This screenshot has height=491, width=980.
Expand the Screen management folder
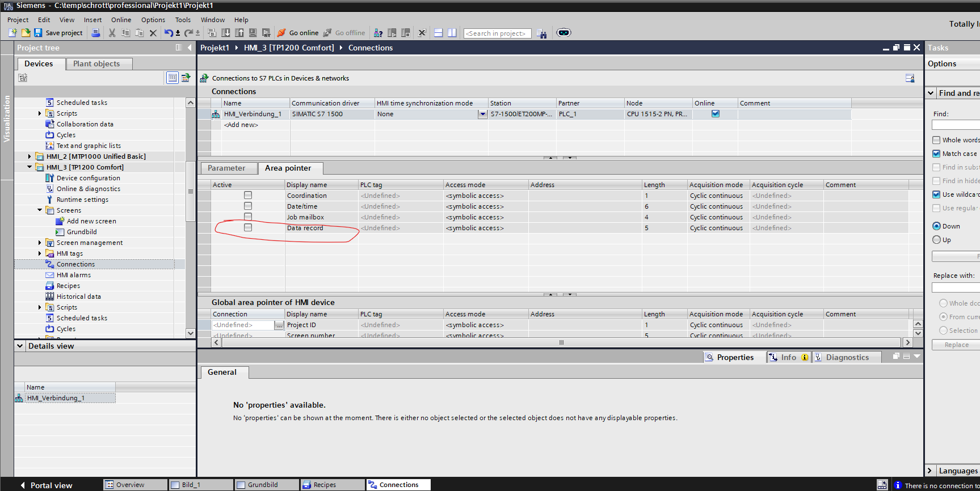coord(40,243)
